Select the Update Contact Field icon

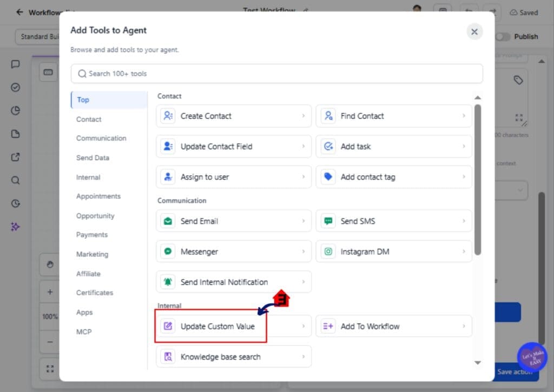pos(168,146)
